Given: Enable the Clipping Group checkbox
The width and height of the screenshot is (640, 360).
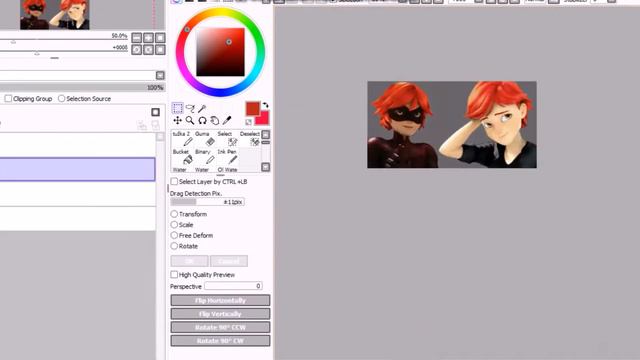Looking at the screenshot, I should pos(8,98).
